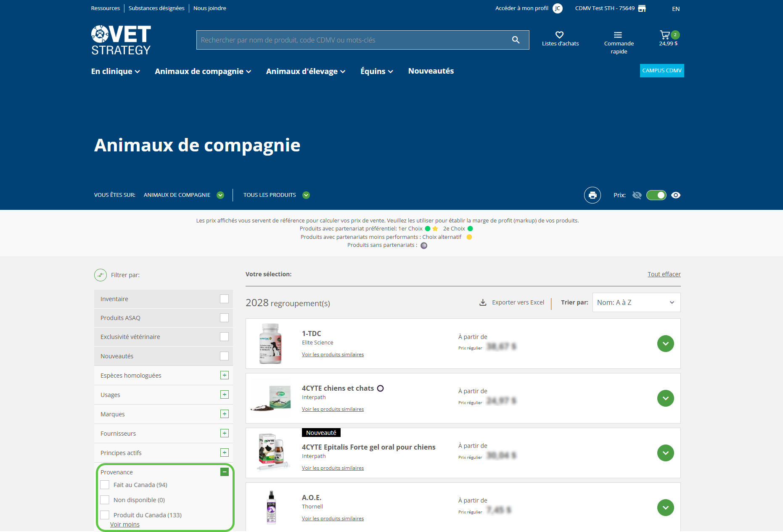The width and height of the screenshot is (783, 532).
Task: Expand the 1-TDC product details
Action: point(665,344)
